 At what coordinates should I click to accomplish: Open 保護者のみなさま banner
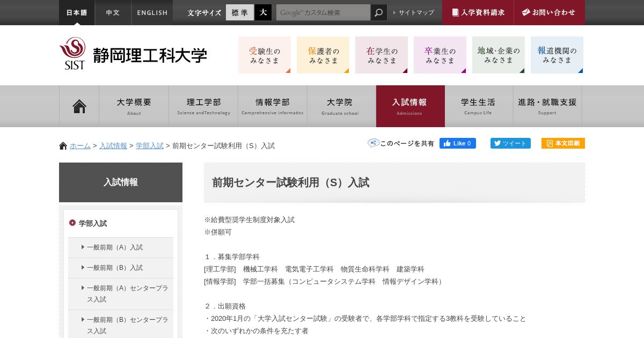pyautogui.click(x=323, y=55)
